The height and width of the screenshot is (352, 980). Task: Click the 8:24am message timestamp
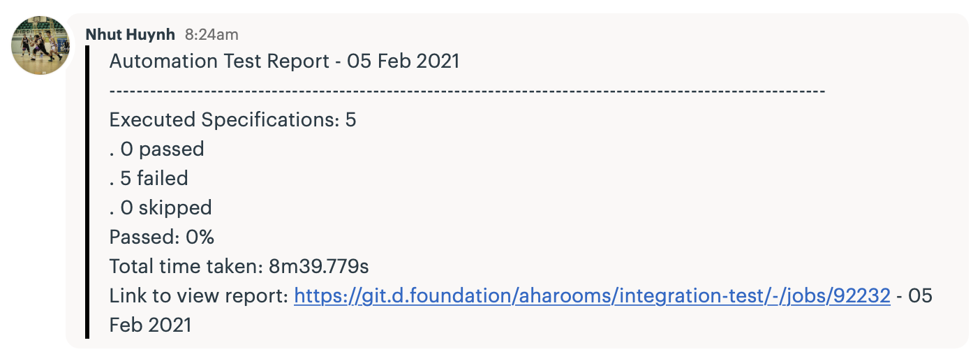coord(212,34)
